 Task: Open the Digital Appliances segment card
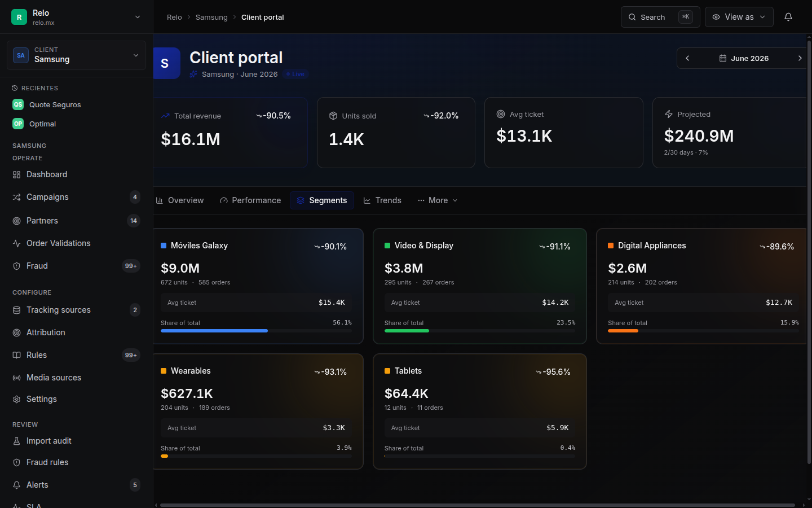pos(701,286)
